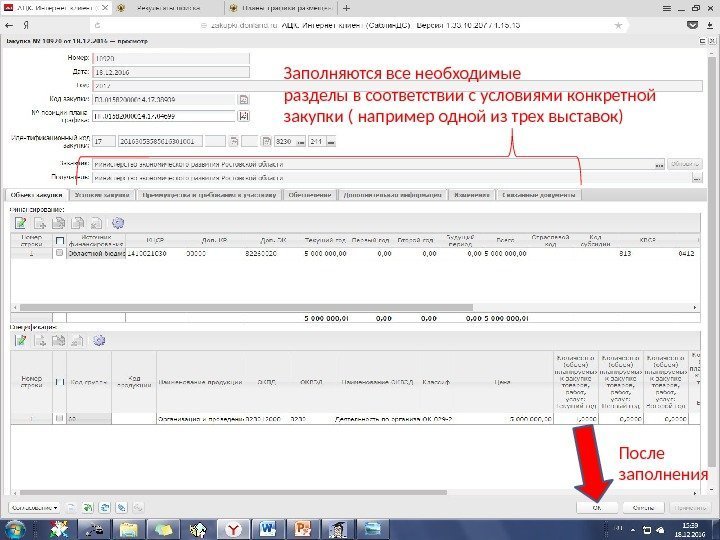Viewport: 720px width, 540px height.
Task: Open the Windows Start menu
Action: 14,529
